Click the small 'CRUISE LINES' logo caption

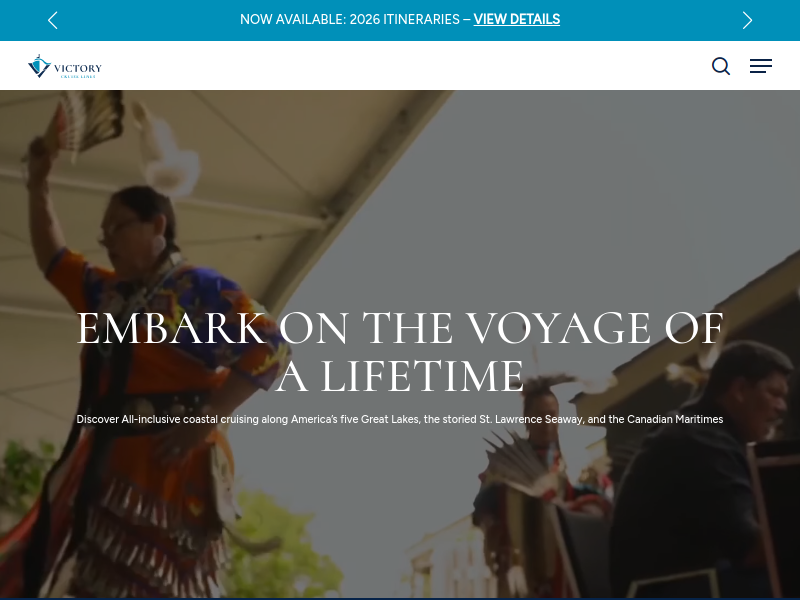coord(78,77)
